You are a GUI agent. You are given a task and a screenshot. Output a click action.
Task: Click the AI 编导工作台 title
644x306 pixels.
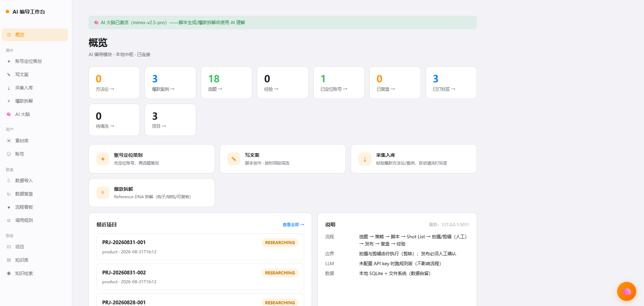[x=29, y=12]
